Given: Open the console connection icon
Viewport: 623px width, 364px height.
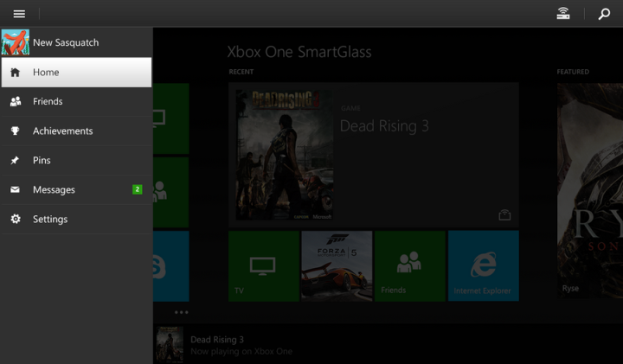Looking at the screenshot, I should [x=563, y=14].
